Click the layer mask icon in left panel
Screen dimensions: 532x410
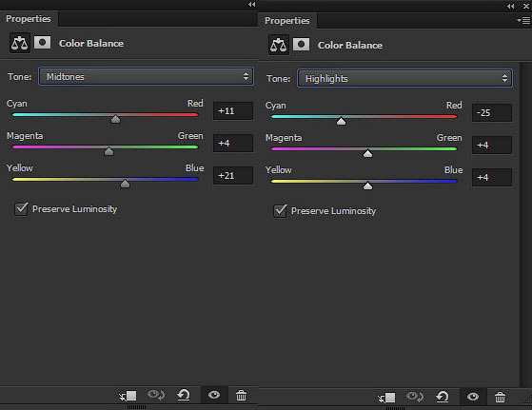click(x=43, y=43)
